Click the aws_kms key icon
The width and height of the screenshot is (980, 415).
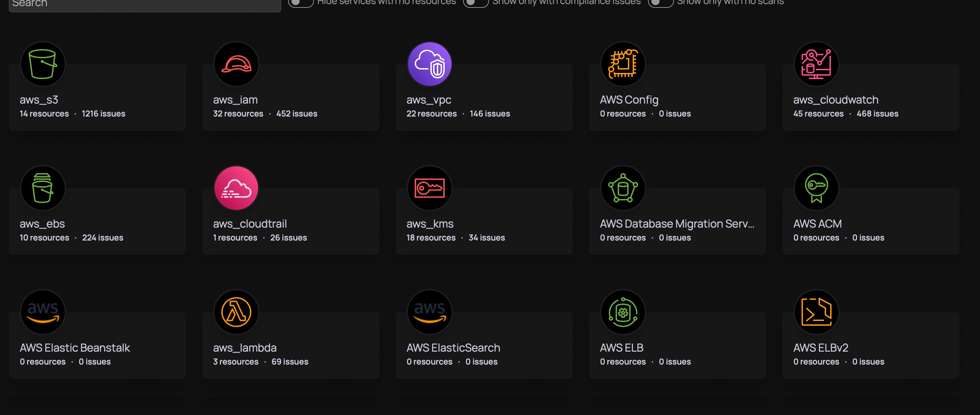click(429, 188)
